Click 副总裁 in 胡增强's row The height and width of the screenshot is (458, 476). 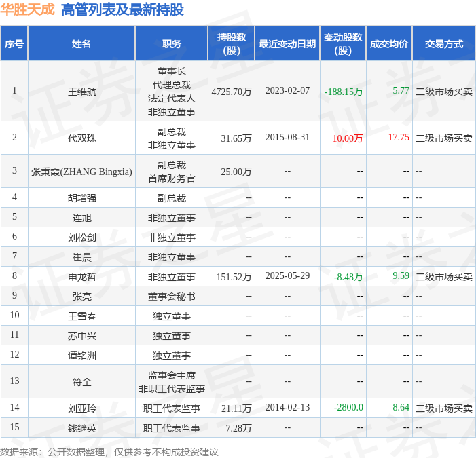(x=172, y=198)
